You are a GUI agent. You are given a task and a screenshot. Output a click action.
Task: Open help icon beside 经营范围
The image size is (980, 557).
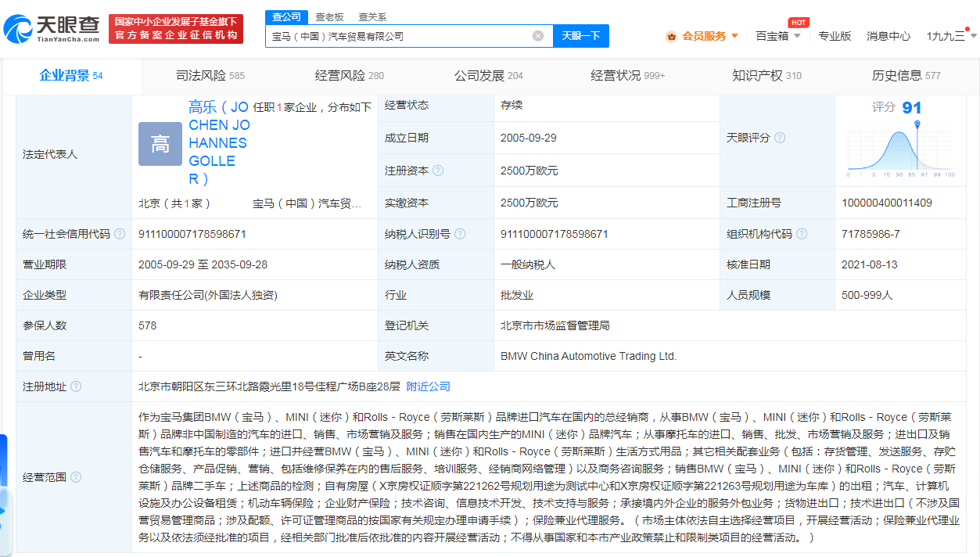click(x=76, y=477)
